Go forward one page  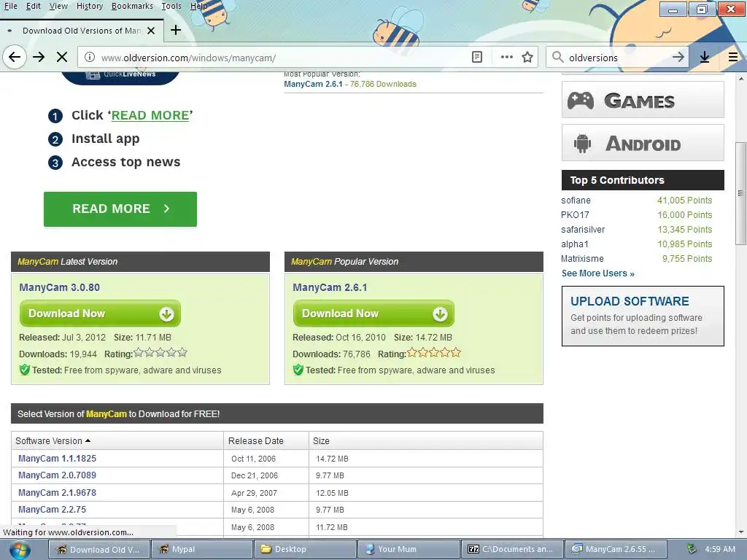39,58
